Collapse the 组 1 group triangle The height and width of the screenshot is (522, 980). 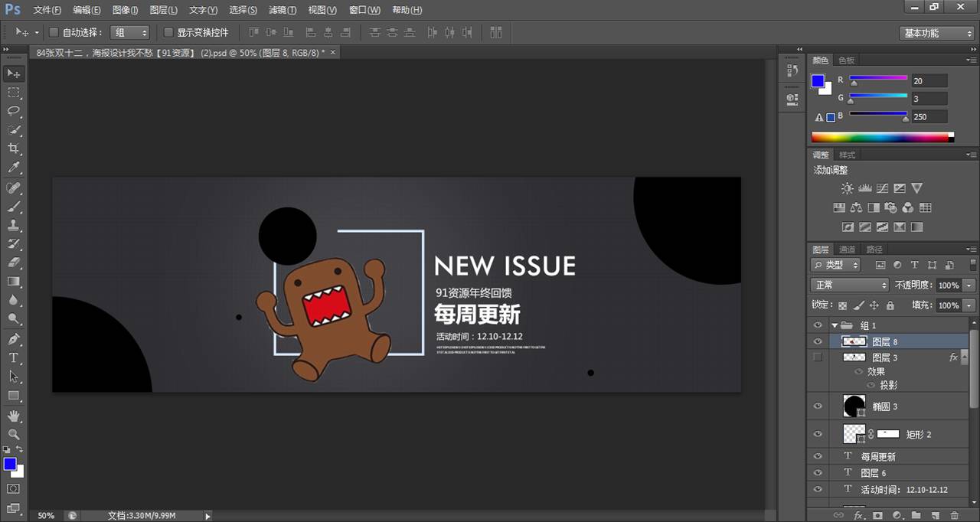(x=835, y=325)
